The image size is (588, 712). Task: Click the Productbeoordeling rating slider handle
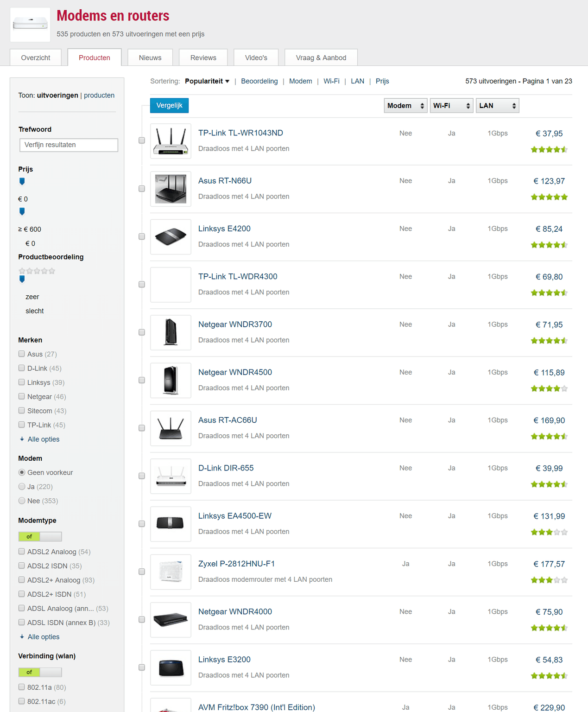22,279
